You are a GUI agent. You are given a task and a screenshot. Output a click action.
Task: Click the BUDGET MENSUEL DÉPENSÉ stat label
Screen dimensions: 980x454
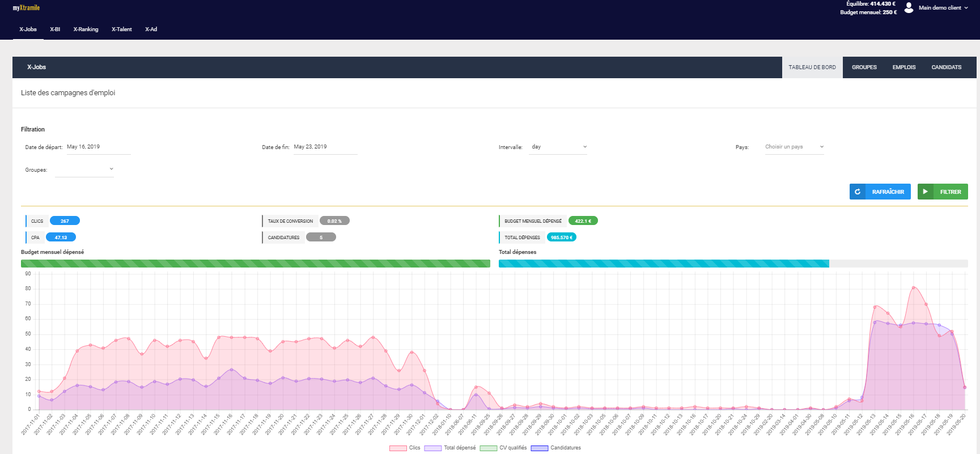tap(533, 221)
